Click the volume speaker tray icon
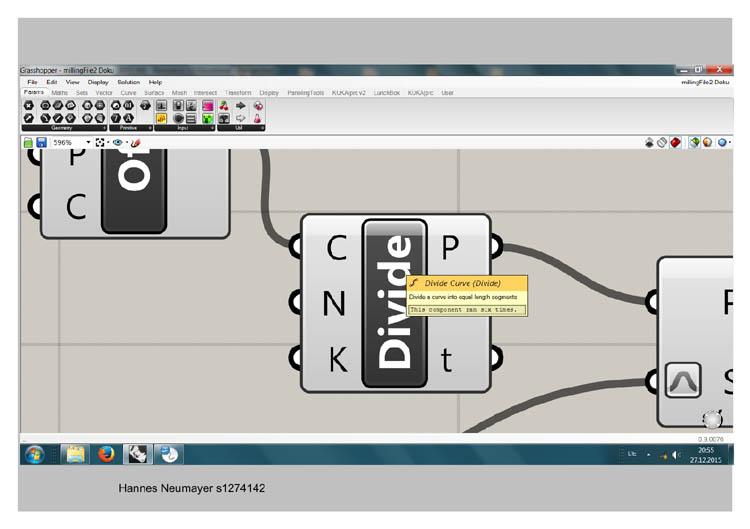The width and height of the screenshot is (750, 529). click(676, 455)
